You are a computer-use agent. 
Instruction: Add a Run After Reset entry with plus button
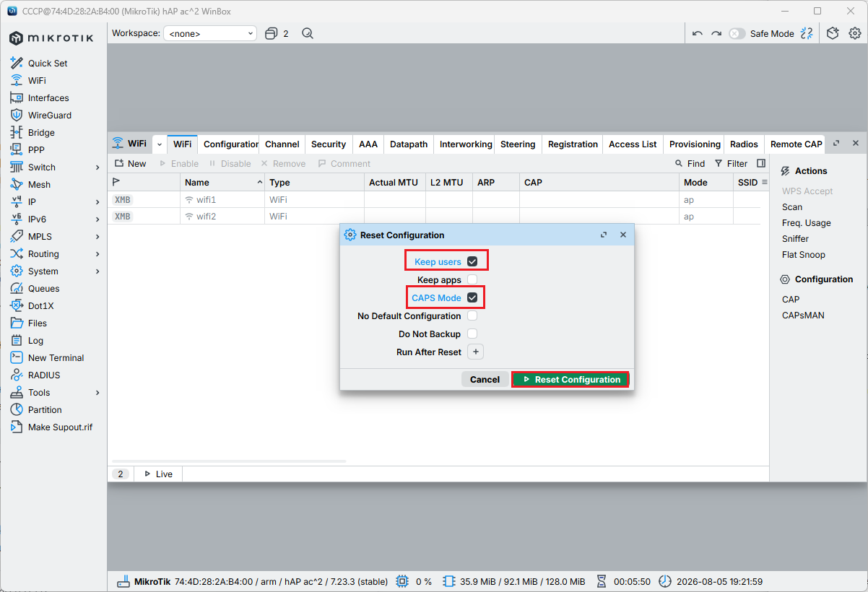[475, 352]
